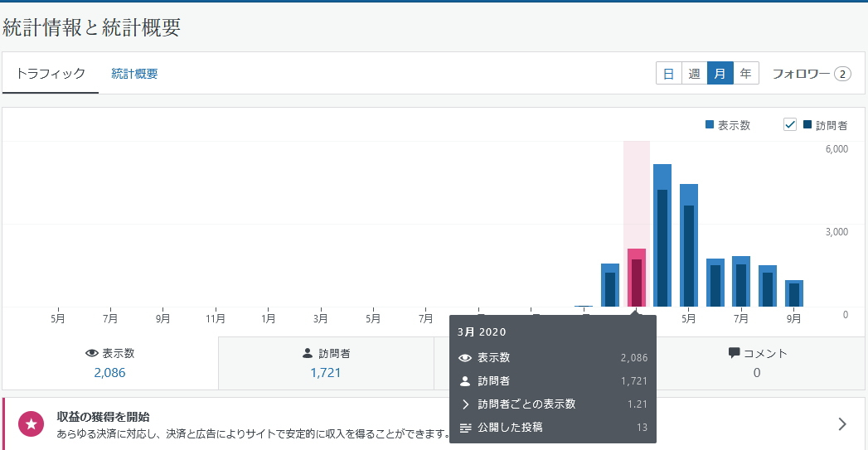
Task: Toggle the 訪問者 checkbox in chart legend
Action: pos(790,125)
